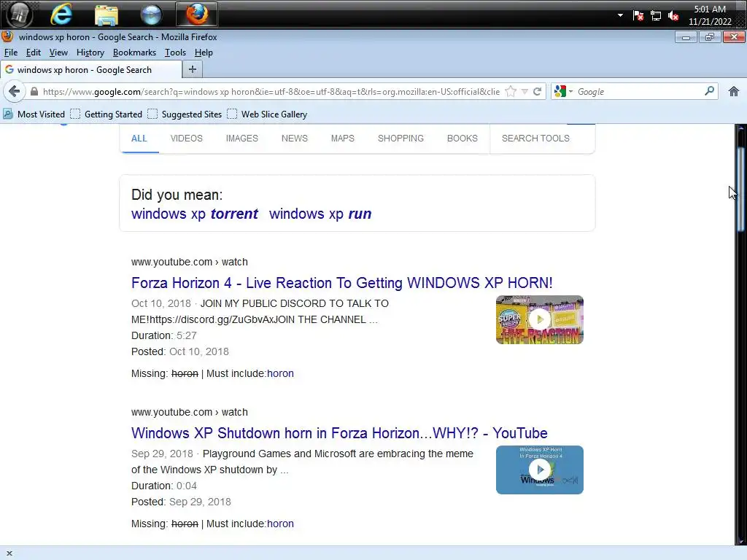The height and width of the screenshot is (560, 747).
Task: Open SEARCH TOOLS options
Action: coord(535,138)
